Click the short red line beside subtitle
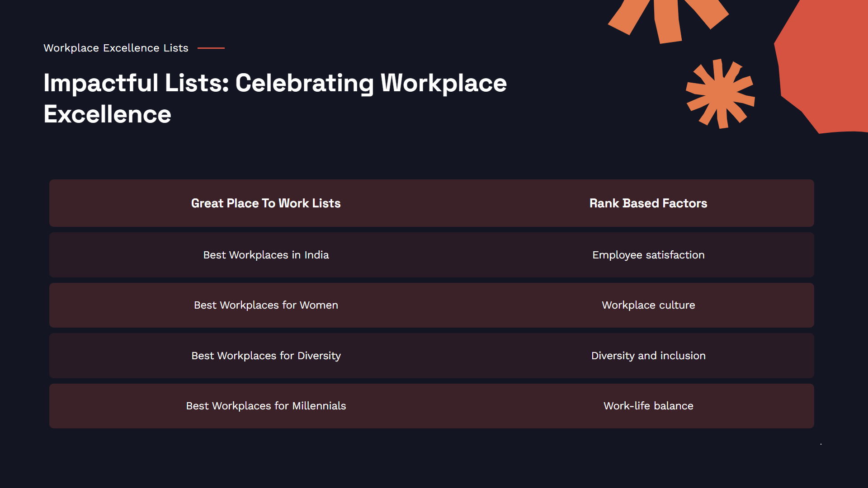Screen dimensions: 868x488 (211, 48)
